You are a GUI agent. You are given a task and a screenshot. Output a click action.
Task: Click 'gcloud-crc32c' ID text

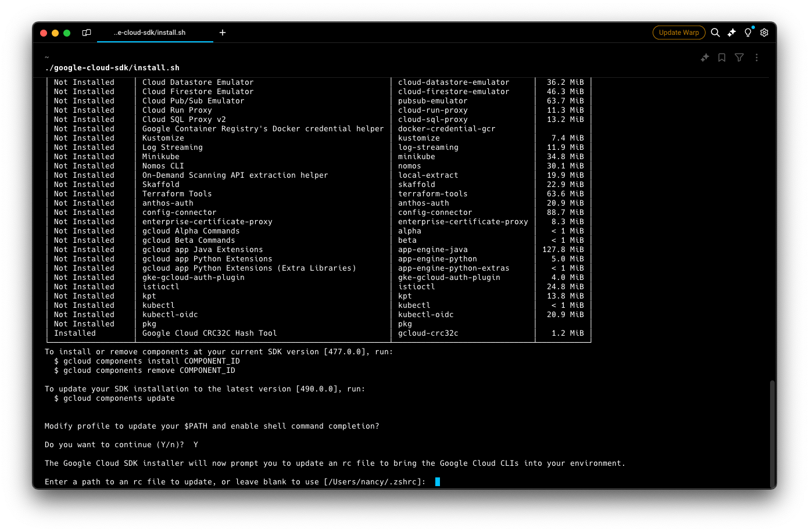tap(428, 333)
